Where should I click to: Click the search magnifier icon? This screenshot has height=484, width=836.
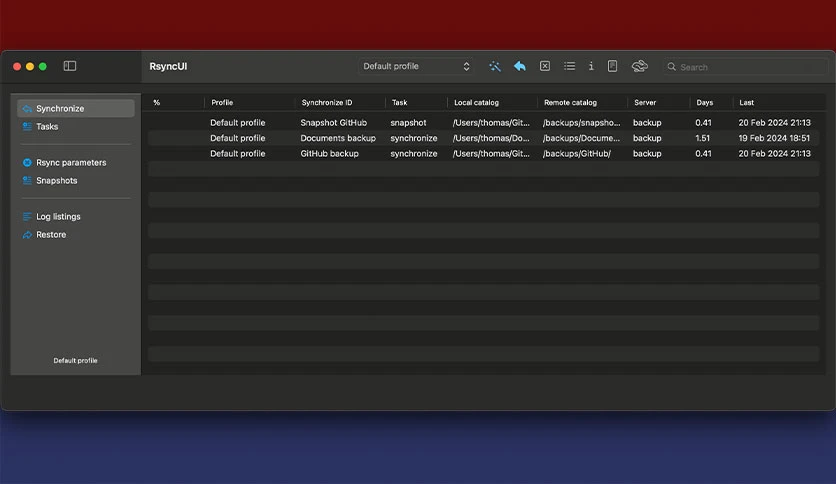671,67
